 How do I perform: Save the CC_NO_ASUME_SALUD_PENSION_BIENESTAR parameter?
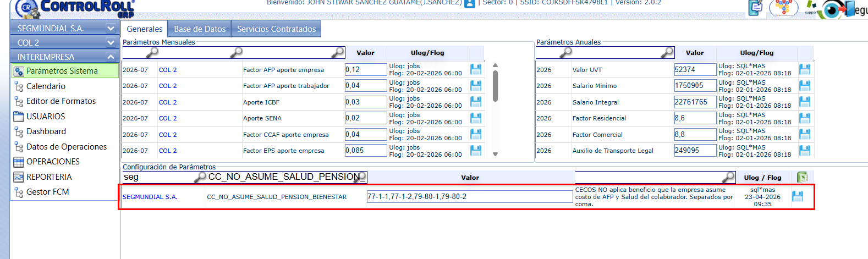click(x=797, y=196)
